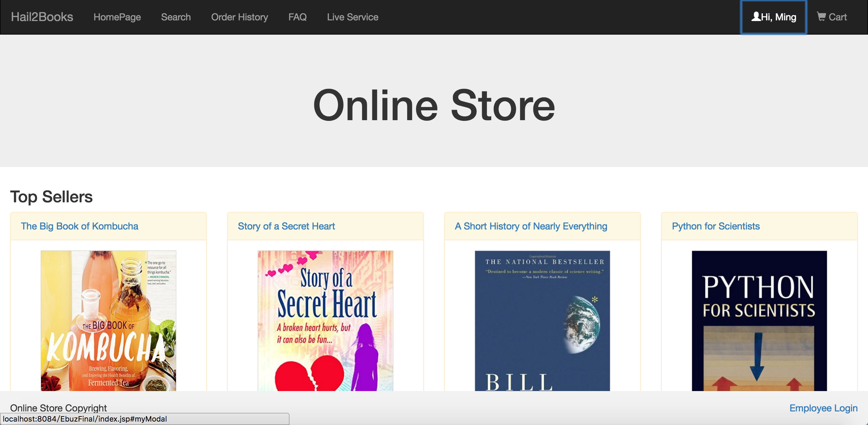
Task: Open The Big Book of Kombucha title
Action: 79,226
